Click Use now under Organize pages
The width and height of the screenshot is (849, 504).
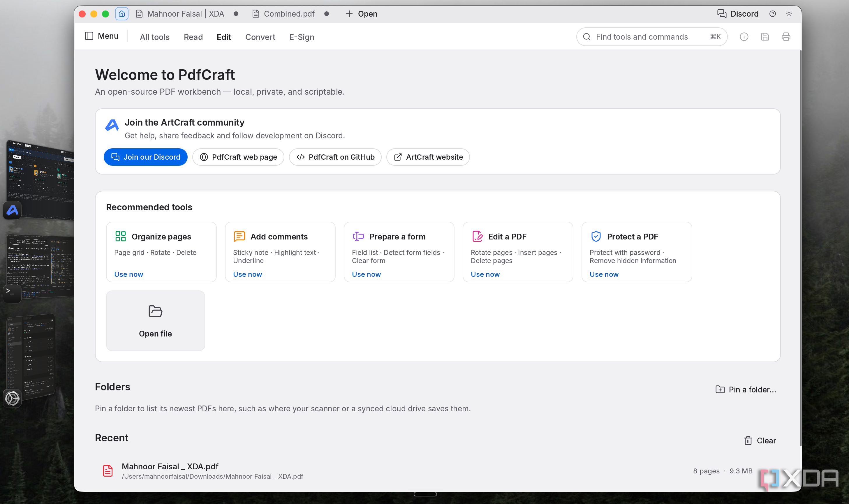(128, 274)
